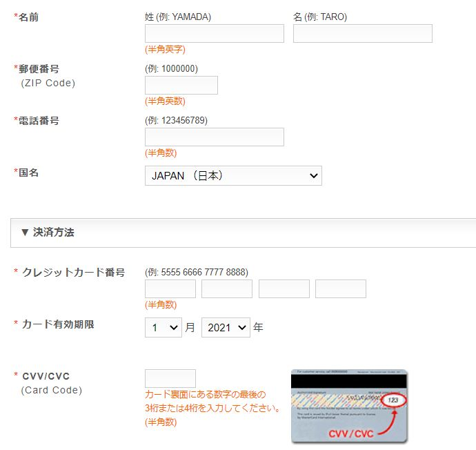This screenshot has height=450, width=476.
Task: Click the 名前 field label
Action: point(28,17)
